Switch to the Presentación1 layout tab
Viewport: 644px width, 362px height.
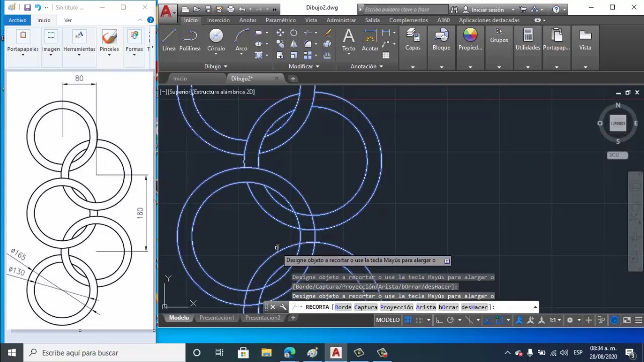click(217, 318)
